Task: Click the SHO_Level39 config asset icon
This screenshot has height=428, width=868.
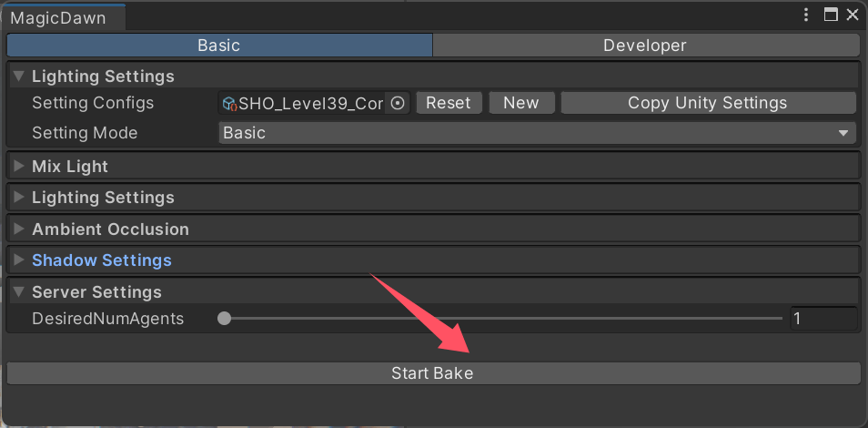Action: tap(229, 104)
